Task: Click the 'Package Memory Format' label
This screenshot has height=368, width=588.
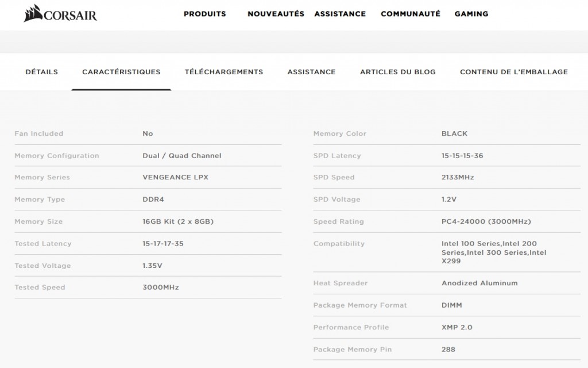Action: (359, 305)
